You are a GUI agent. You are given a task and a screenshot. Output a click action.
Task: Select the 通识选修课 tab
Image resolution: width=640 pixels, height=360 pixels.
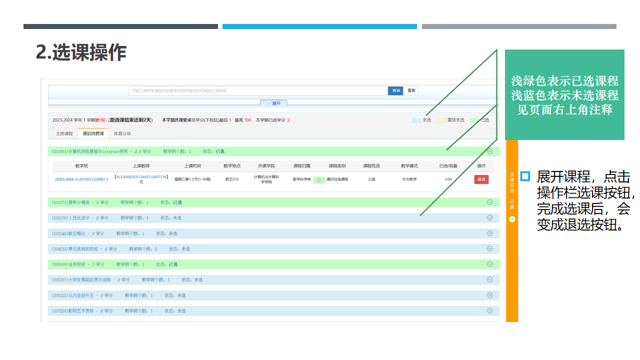93,134
